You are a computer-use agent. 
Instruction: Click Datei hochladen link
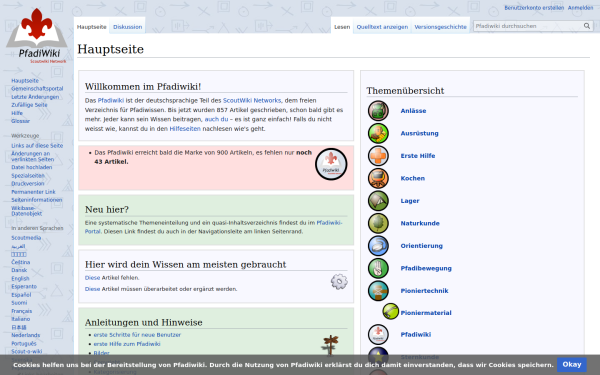(x=32, y=167)
